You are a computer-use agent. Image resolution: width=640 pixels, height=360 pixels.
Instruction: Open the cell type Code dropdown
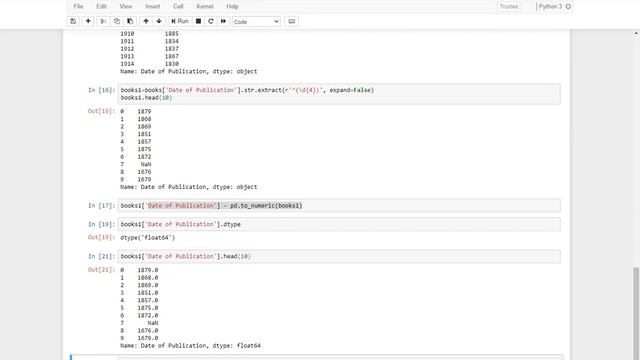coord(256,22)
